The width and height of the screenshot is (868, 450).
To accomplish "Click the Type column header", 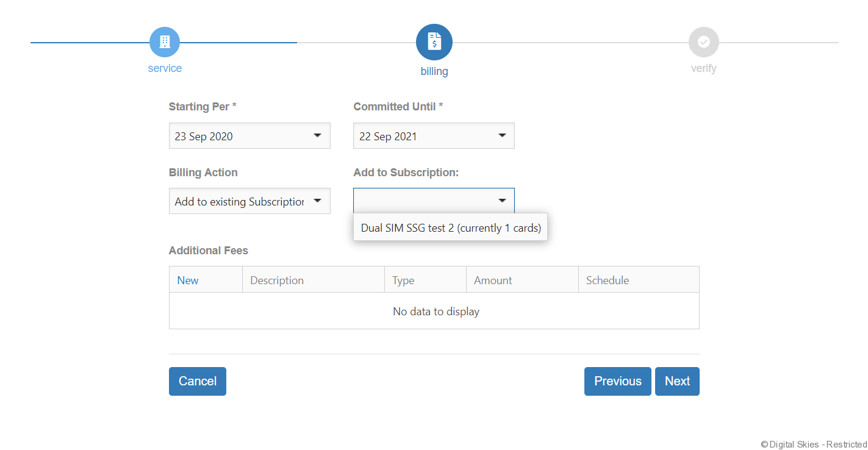I will (x=403, y=280).
